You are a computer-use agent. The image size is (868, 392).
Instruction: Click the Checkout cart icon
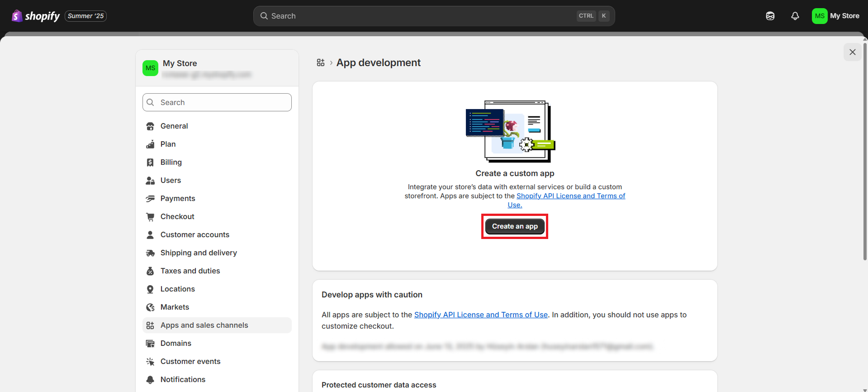click(x=150, y=217)
